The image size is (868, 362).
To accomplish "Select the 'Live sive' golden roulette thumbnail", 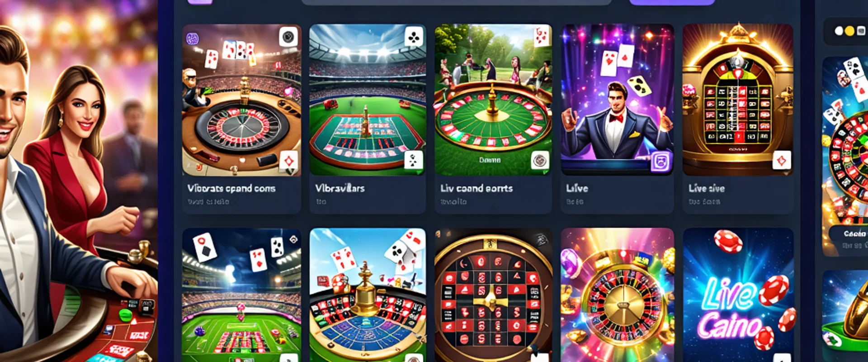I will 738,100.
